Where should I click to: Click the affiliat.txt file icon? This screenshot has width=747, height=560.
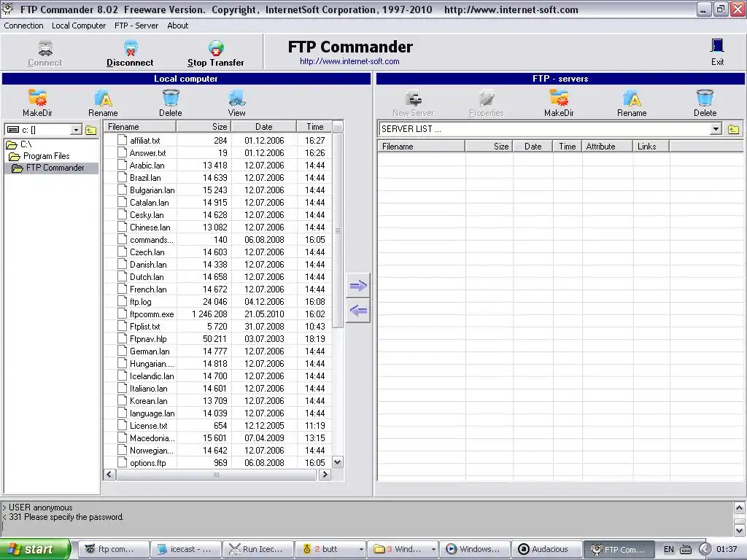122,140
